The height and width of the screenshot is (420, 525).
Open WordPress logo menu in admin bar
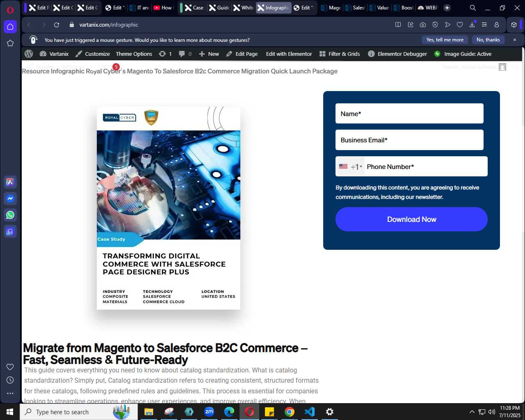(x=29, y=54)
